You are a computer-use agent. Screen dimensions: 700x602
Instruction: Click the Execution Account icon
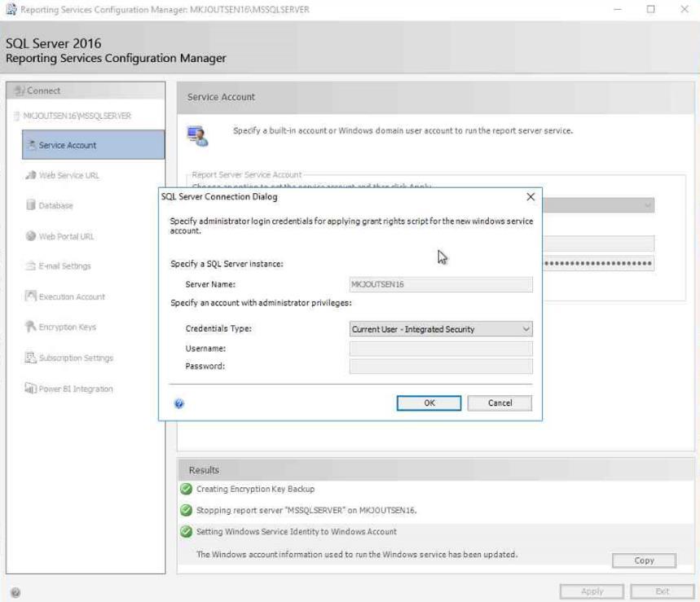[31, 296]
